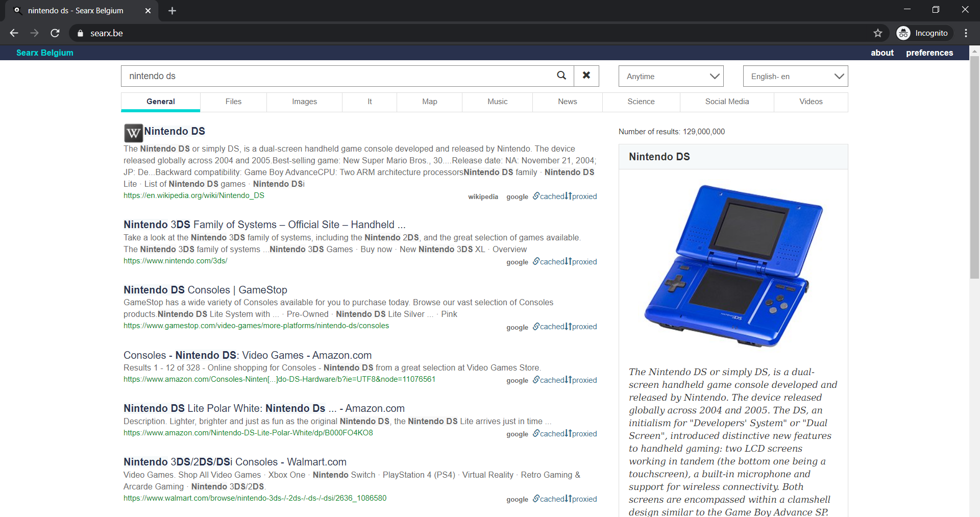
Task: Clear the search query with the X
Action: click(586, 76)
